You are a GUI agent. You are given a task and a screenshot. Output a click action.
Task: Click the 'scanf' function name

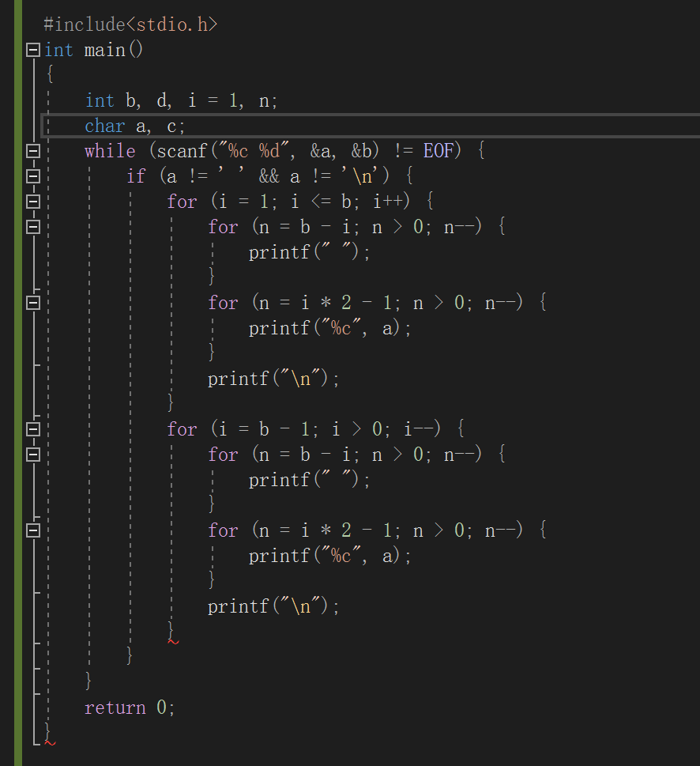coord(182,151)
